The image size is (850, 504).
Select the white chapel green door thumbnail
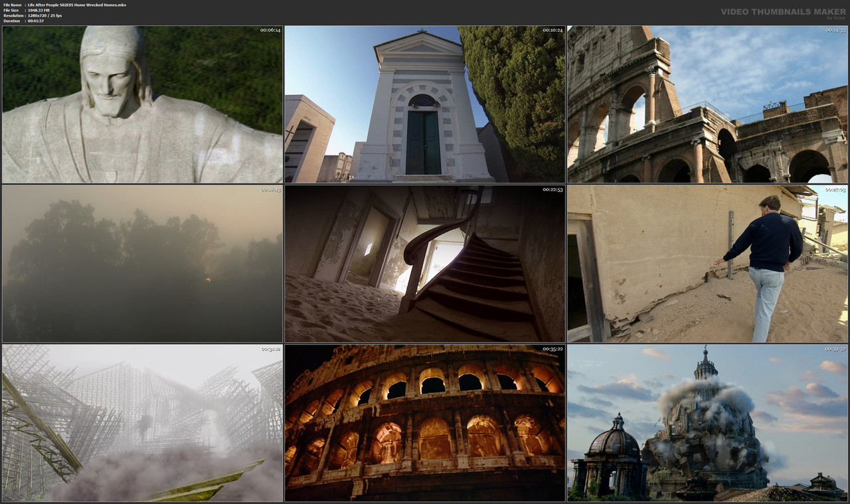(425, 104)
